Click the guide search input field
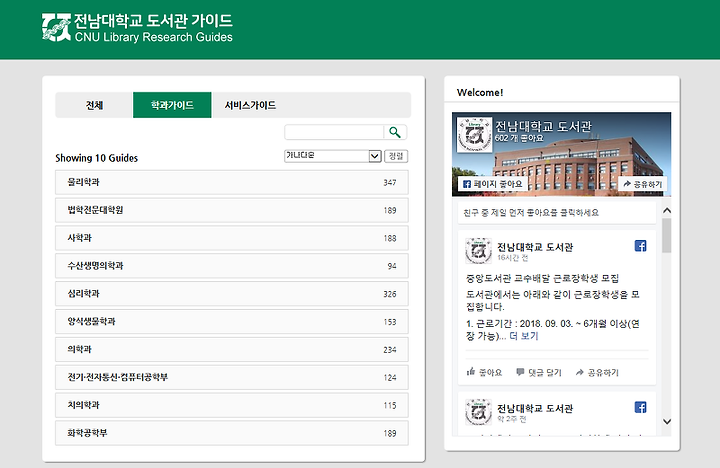720x468 pixels. click(x=334, y=132)
